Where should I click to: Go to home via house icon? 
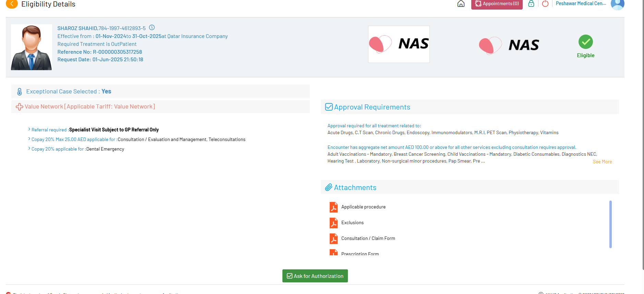(461, 4)
